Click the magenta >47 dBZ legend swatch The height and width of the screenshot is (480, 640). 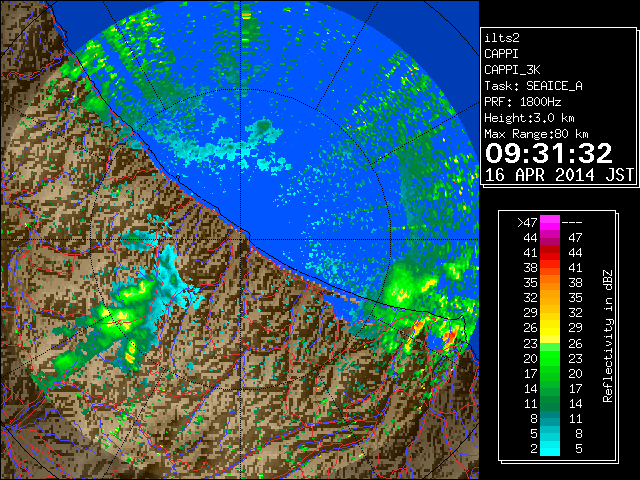(550, 223)
